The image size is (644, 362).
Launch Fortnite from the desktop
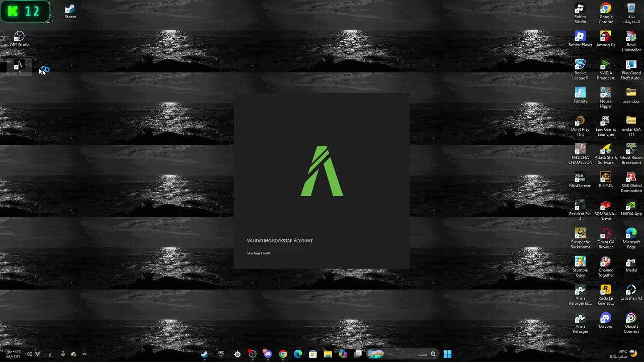580,96
